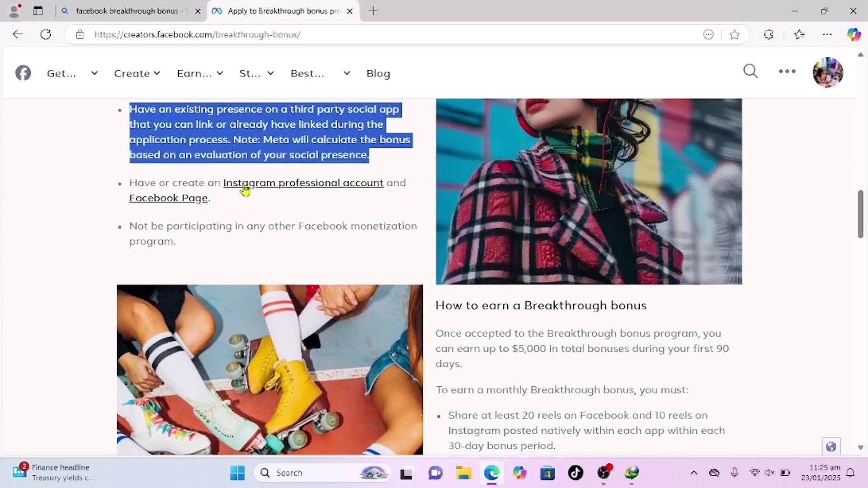
Task: Refresh the current page
Action: 45,34
